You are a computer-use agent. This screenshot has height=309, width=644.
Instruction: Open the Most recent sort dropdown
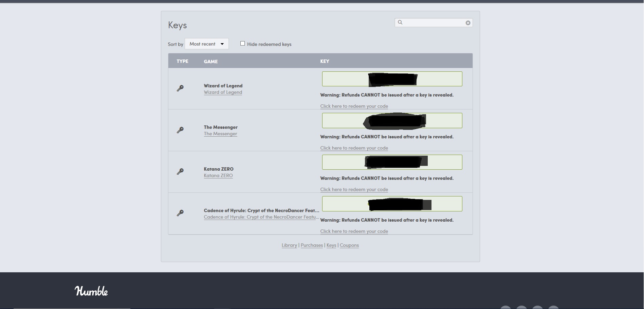[207, 44]
